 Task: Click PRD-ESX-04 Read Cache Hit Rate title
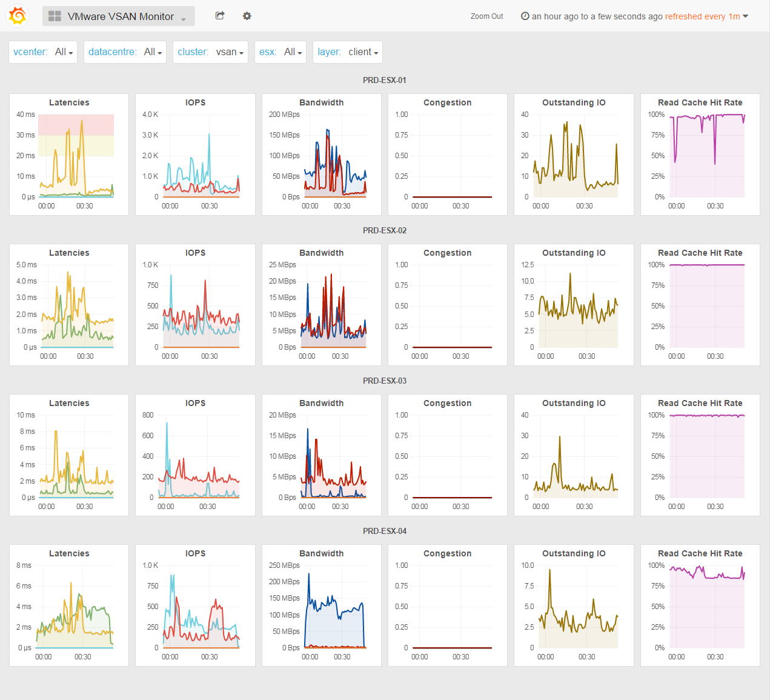[700, 553]
